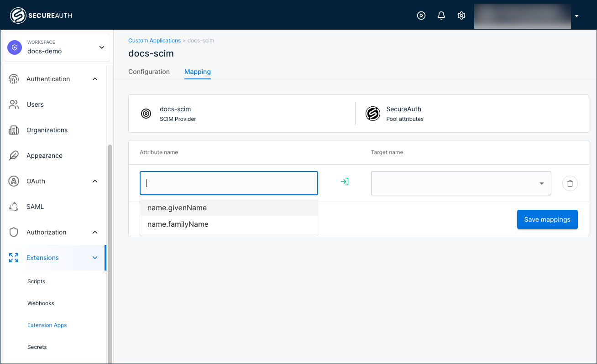This screenshot has width=597, height=364.
Task: Click the docs-scim SCIM Provider target icon
Action: click(146, 114)
